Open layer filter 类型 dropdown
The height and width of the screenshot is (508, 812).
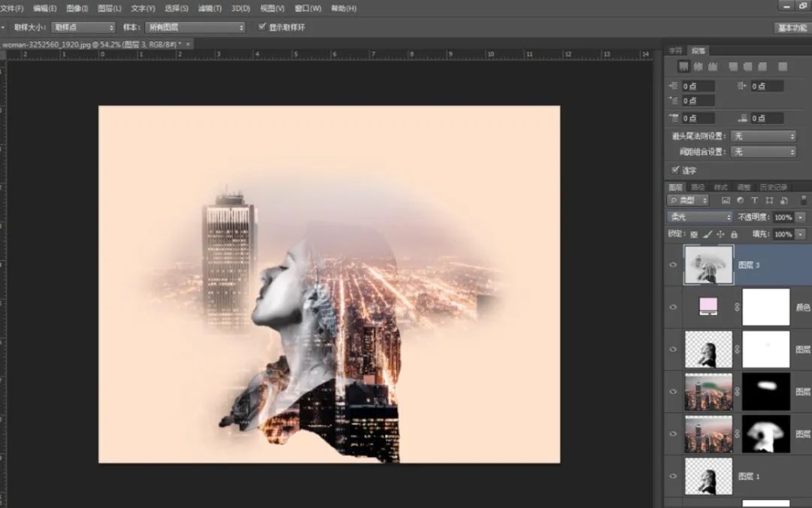pyautogui.click(x=688, y=201)
